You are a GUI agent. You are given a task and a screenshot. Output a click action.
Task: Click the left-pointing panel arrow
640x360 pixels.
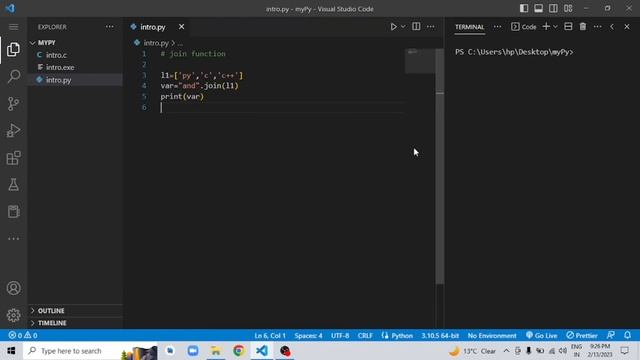pyautogui.click(x=612, y=27)
